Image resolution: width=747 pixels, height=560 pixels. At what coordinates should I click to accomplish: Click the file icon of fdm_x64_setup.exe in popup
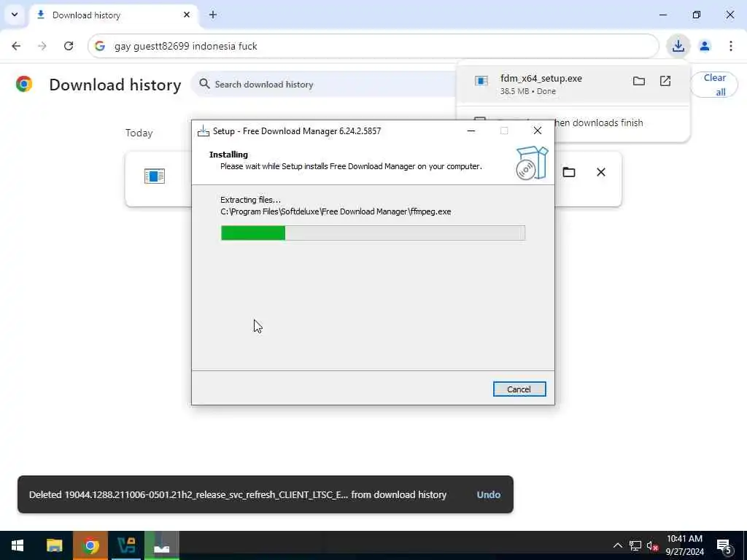coord(481,81)
